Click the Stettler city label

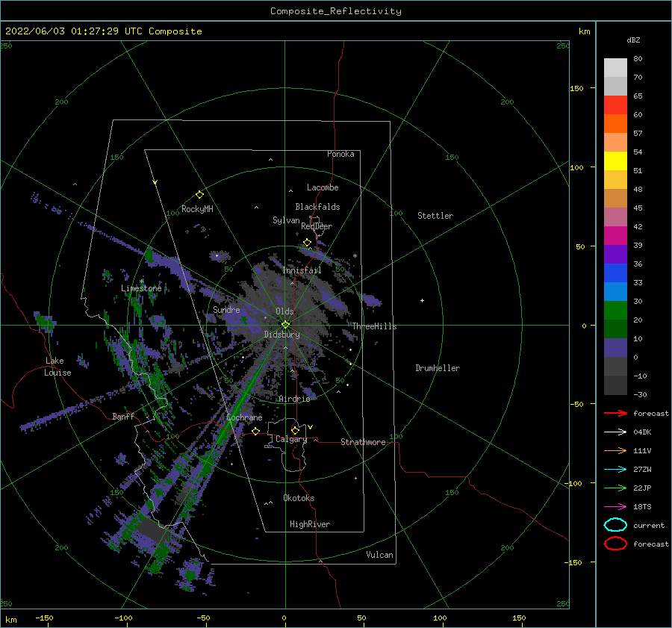(435, 216)
